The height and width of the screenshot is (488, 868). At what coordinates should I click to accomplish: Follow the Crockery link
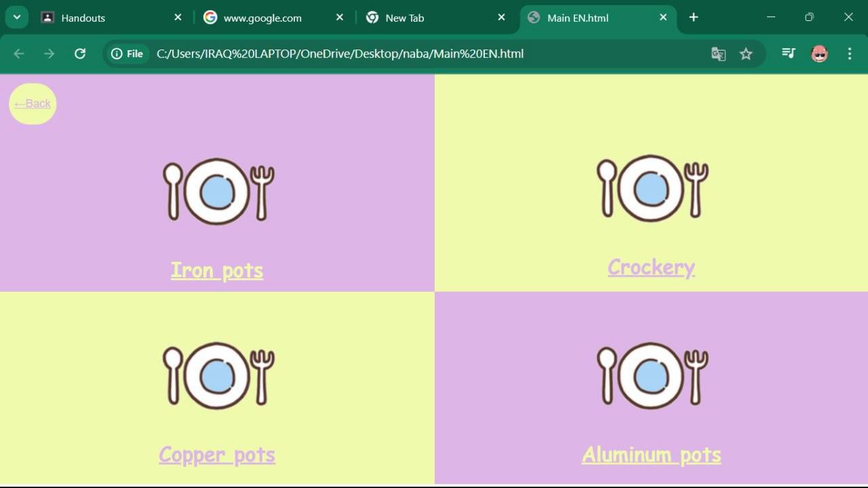click(x=651, y=267)
